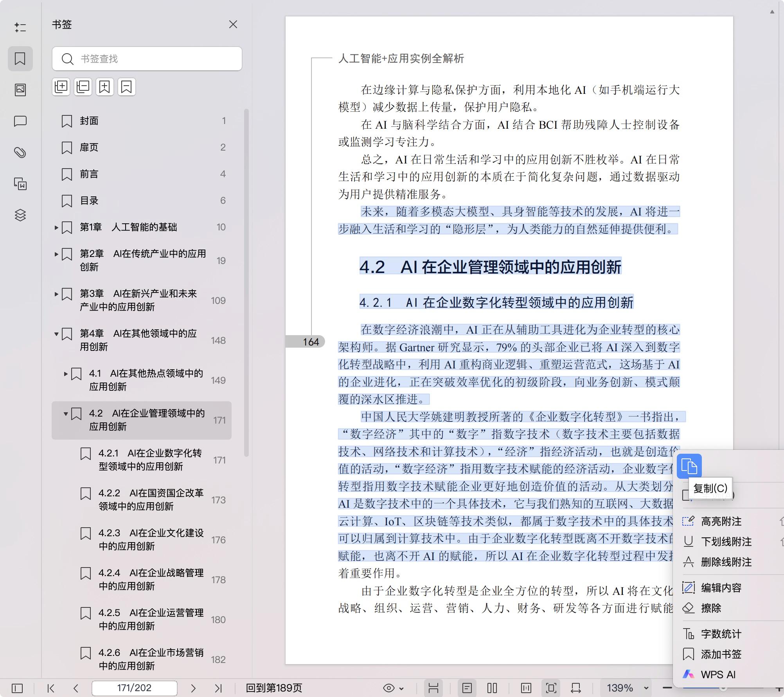Open the attachments paperclip panel
Screen dimensions: 784x697
[x=20, y=153]
